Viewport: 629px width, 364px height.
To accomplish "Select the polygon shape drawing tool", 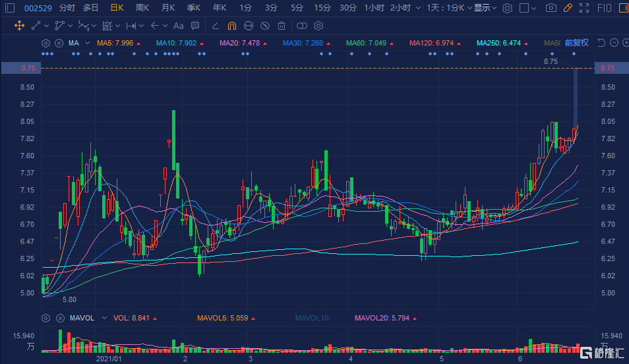I will (59, 26).
